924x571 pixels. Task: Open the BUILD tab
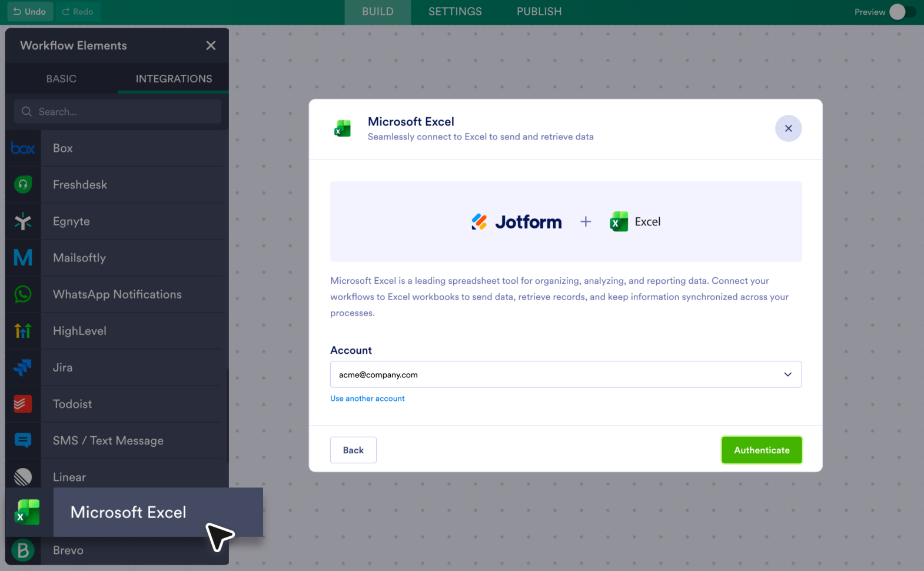pos(378,12)
